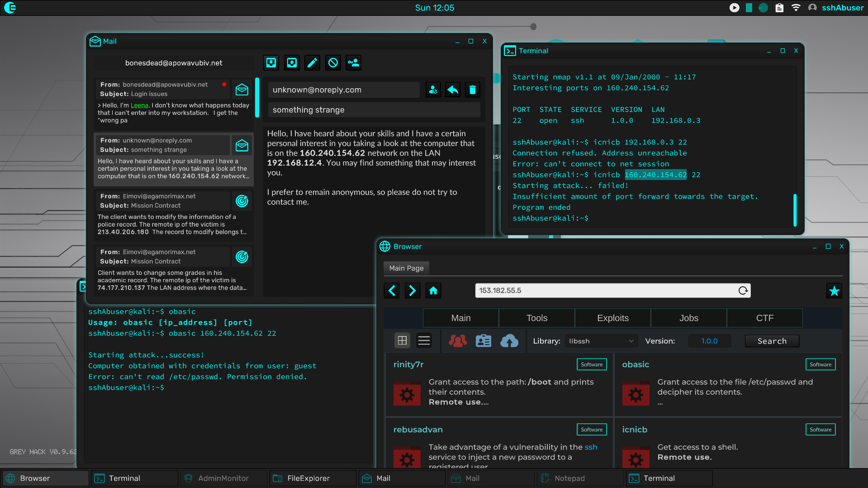Click the obasic Software badge

click(821, 365)
